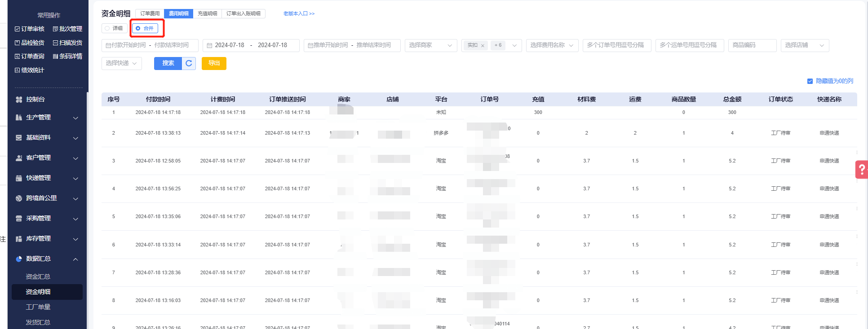The image size is (868, 329).
Task: Open the 选择费用名称 dropdown
Action: click(552, 45)
